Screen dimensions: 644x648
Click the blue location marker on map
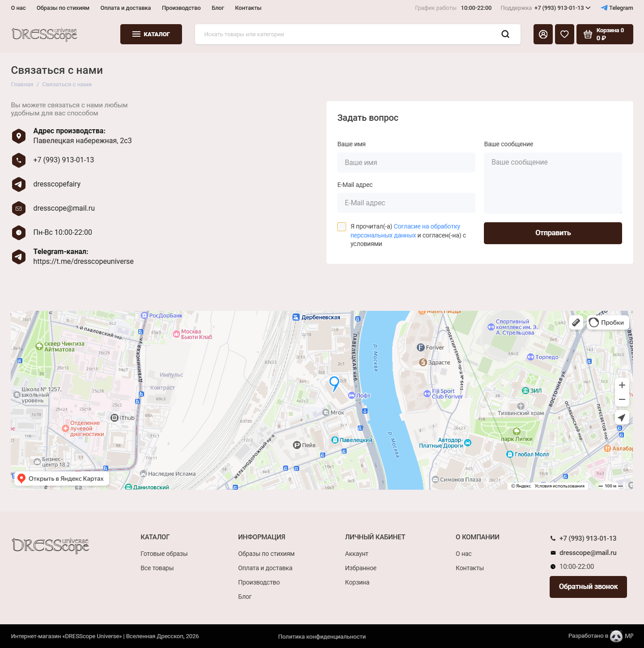[x=334, y=384]
